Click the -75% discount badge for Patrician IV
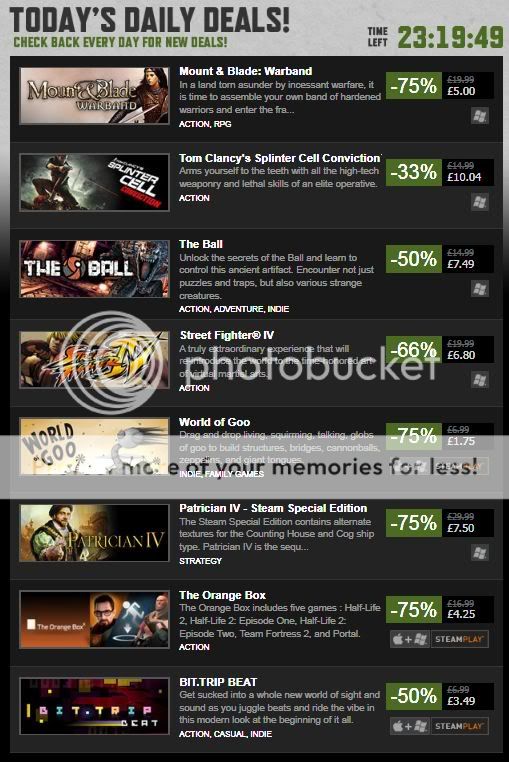The height and width of the screenshot is (762, 509). [414, 523]
